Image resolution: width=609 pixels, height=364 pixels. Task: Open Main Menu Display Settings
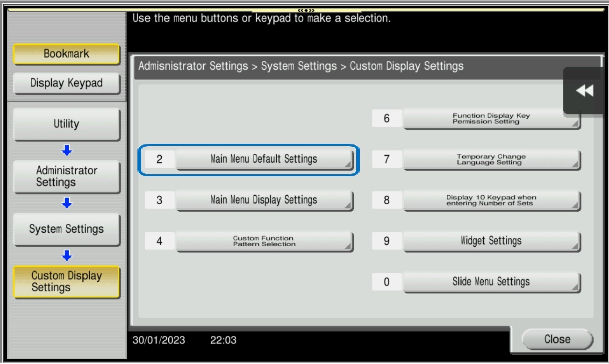coord(264,200)
